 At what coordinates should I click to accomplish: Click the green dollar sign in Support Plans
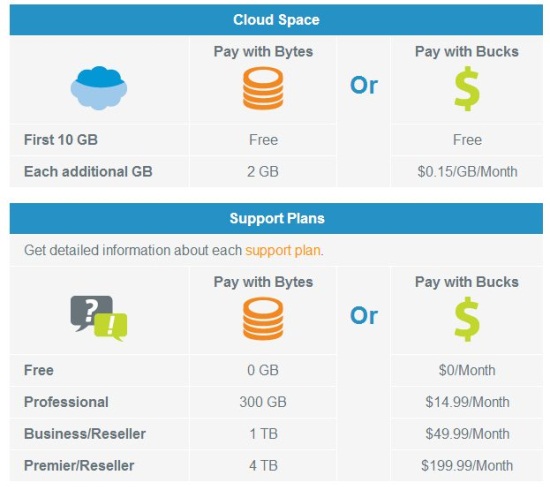467,319
